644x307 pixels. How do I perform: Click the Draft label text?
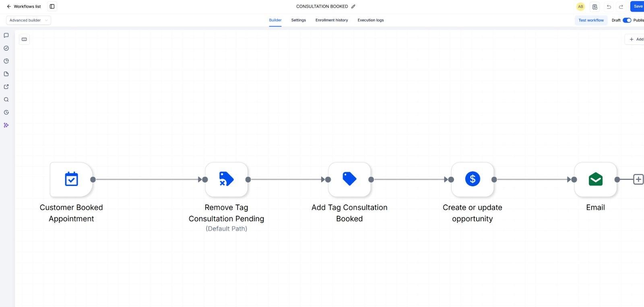tap(616, 20)
